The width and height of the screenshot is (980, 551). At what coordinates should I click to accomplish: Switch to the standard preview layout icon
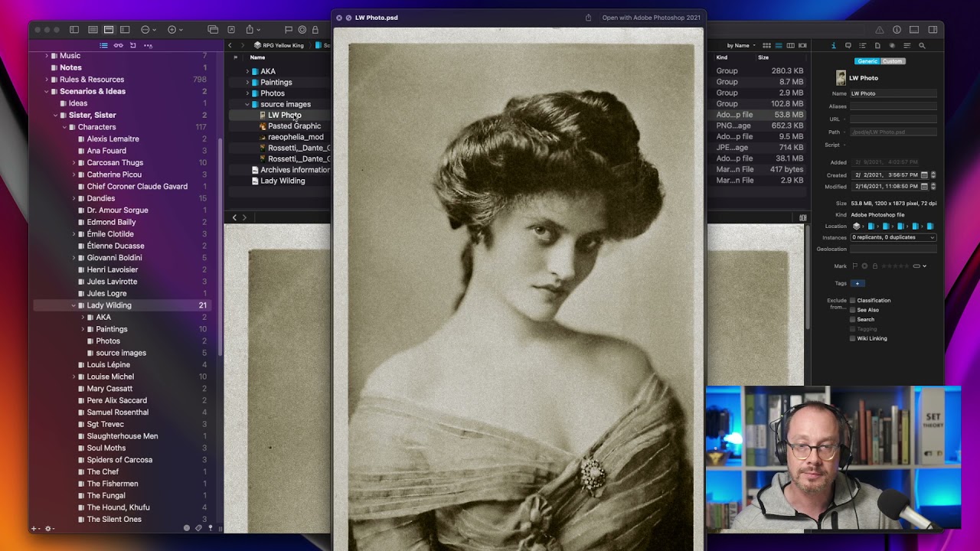coord(109,30)
